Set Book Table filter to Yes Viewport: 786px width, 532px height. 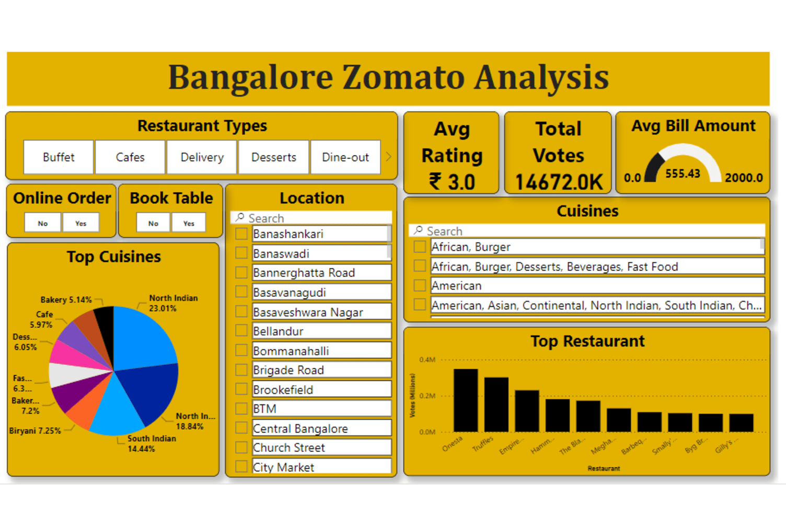point(189,223)
